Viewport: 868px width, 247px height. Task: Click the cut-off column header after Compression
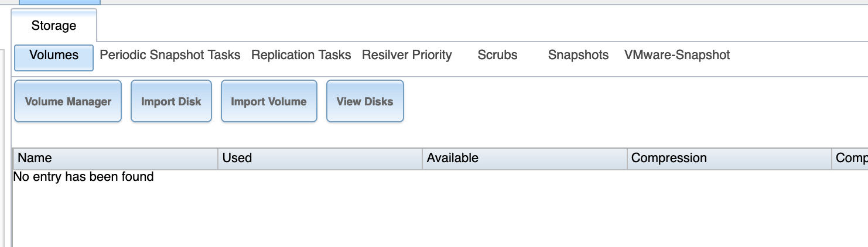coord(850,159)
